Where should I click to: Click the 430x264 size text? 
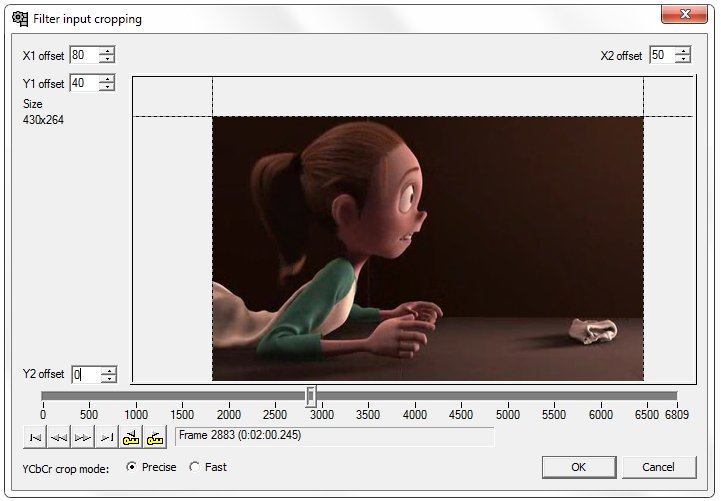click(43, 120)
